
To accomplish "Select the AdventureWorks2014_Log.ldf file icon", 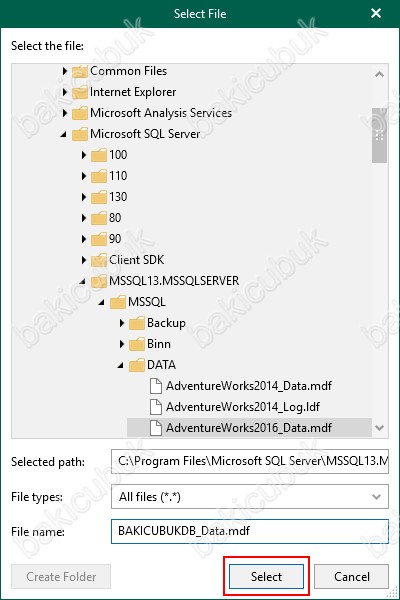I will click(155, 407).
